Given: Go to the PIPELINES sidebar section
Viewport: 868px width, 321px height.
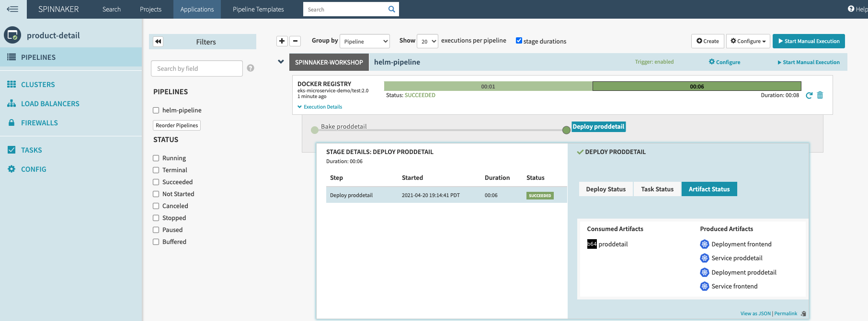Looking at the screenshot, I should pyautogui.click(x=71, y=57).
